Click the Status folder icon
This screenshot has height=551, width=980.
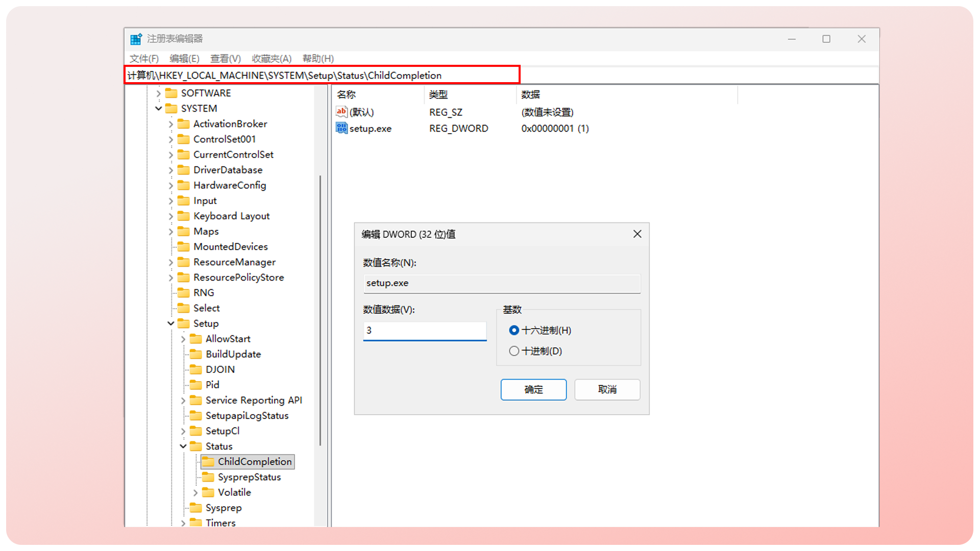[196, 446]
